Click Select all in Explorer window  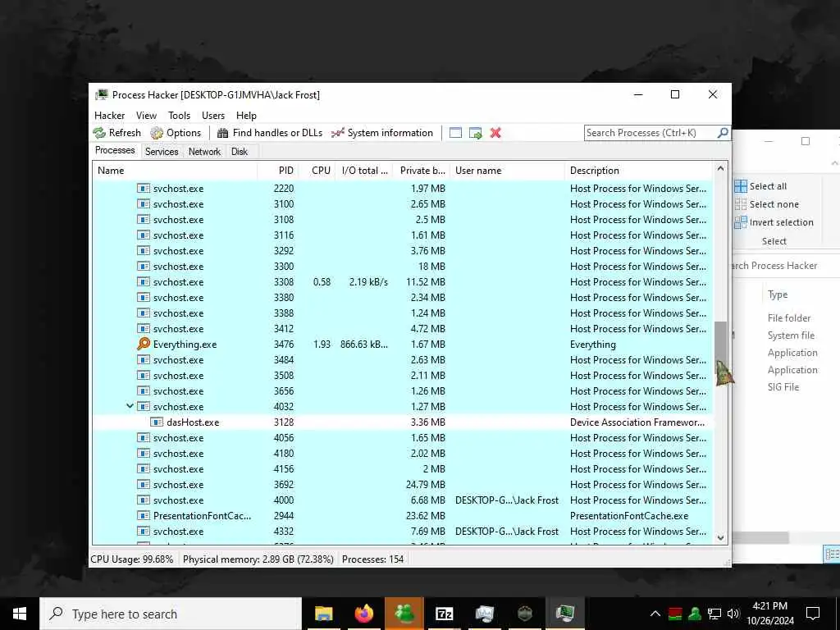[760, 186]
